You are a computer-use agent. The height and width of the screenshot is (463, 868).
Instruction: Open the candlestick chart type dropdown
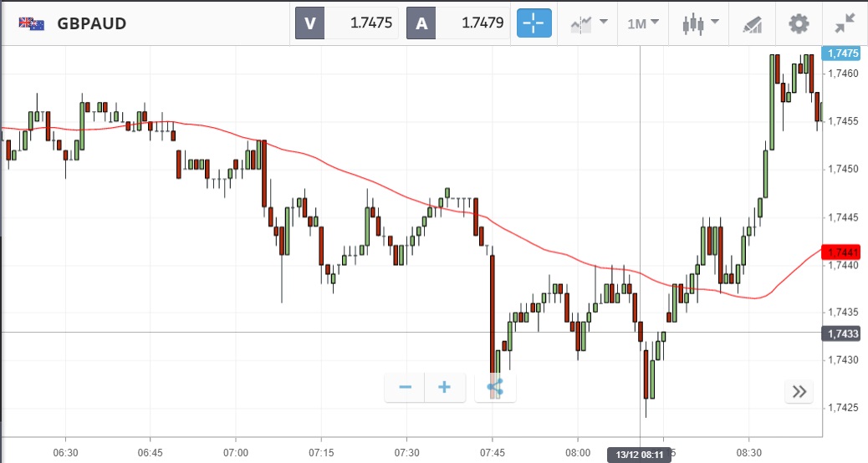[699, 23]
